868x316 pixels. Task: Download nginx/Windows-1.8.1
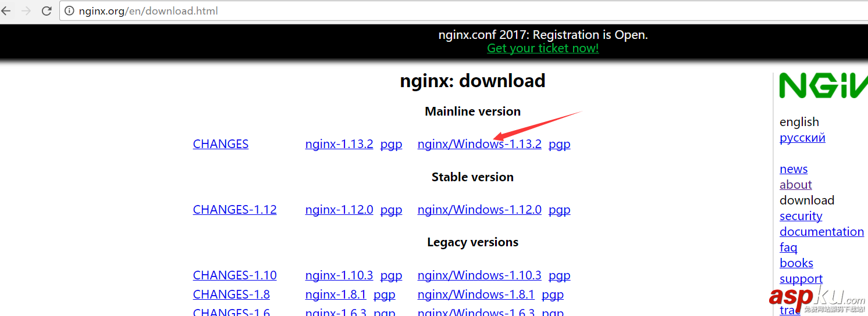click(476, 295)
